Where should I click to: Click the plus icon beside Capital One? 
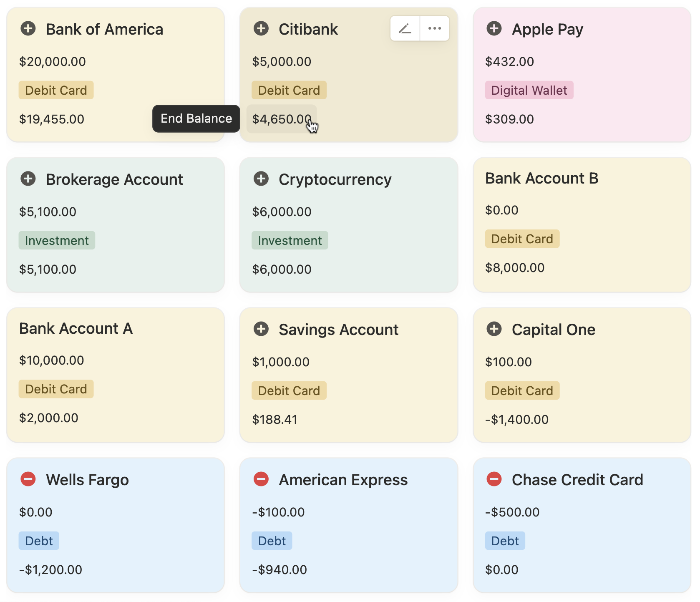[x=494, y=329]
